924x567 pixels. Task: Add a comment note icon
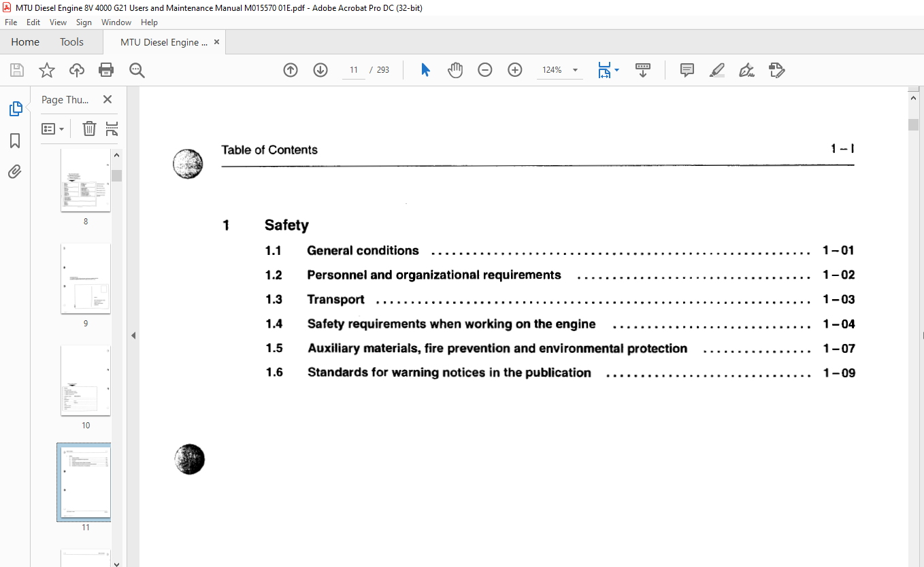tap(687, 70)
